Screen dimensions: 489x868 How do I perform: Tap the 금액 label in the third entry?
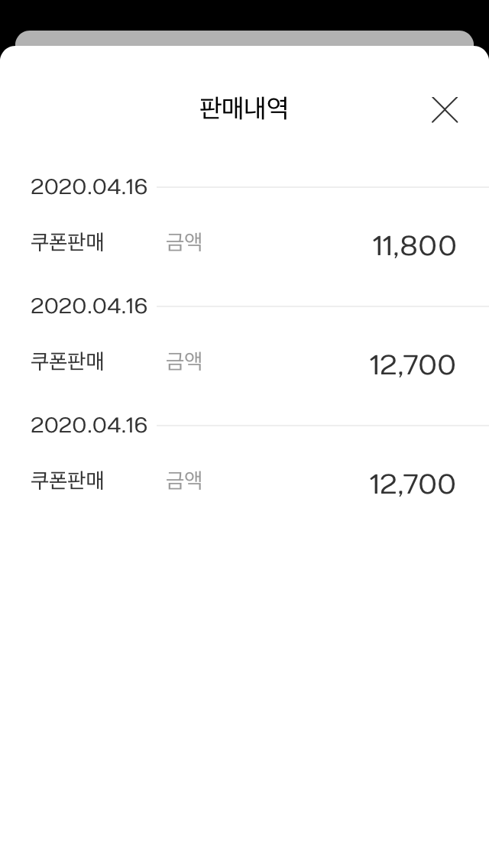184,481
